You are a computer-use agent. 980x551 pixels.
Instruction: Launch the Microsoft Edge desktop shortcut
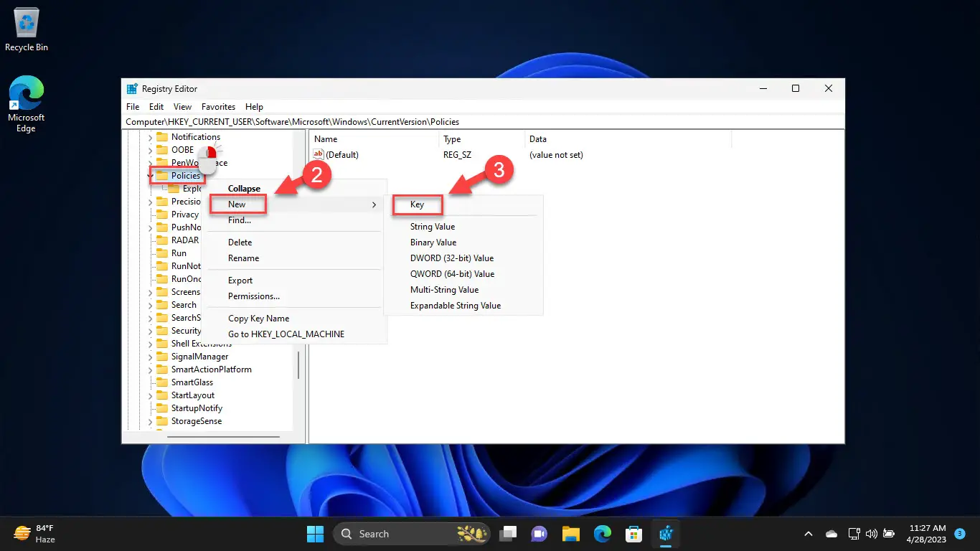pos(27,104)
